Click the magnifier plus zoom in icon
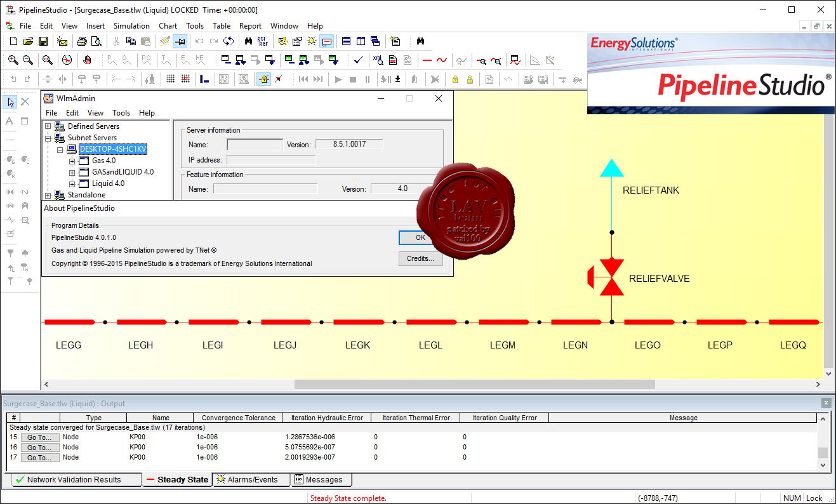836x504 pixels. click(13, 60)
